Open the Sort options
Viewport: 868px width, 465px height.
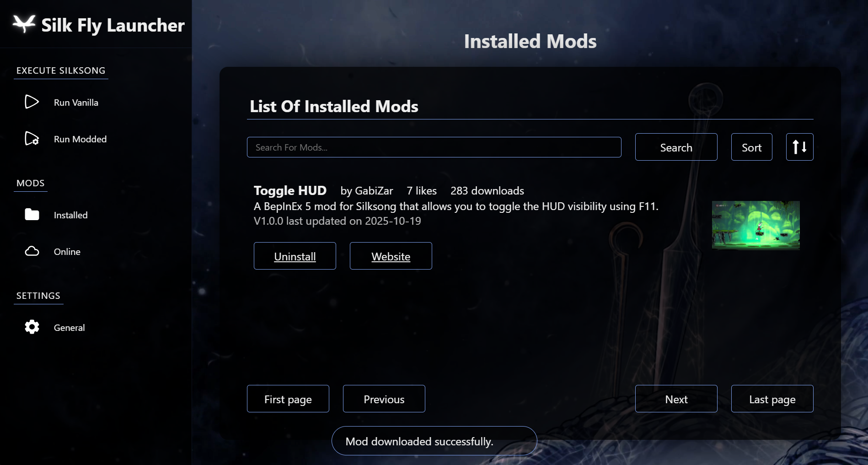[751, 147]
